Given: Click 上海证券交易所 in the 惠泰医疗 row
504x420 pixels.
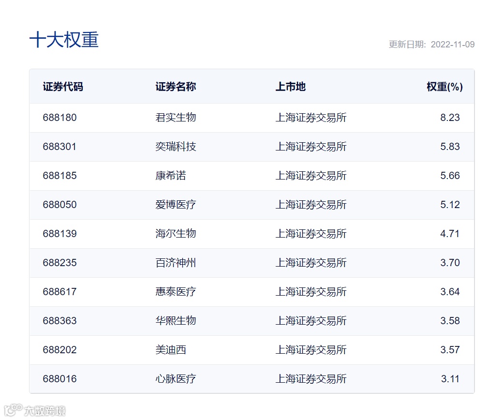Looking at the screenshot, I should (311, 292).
